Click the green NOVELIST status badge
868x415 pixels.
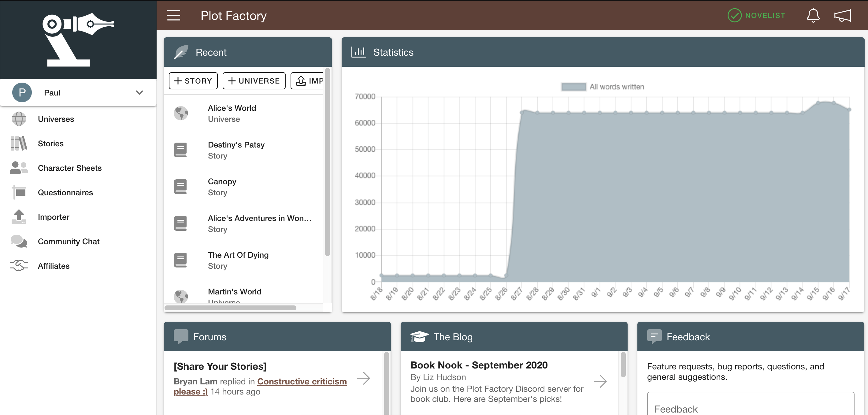[x=756, y=15]
